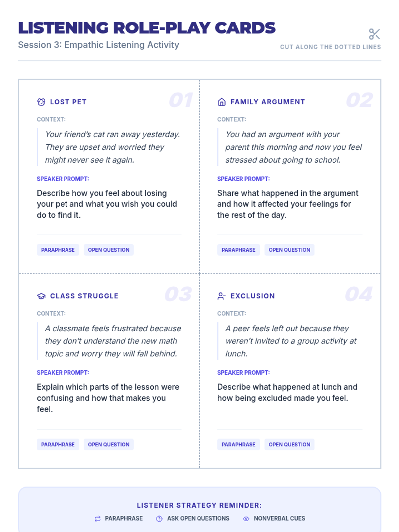Screen dimensions: 399x532
Task: Choose the Open Question tag on the Class Struggle card
Action: pyautogui.click(x=109, y=444)
